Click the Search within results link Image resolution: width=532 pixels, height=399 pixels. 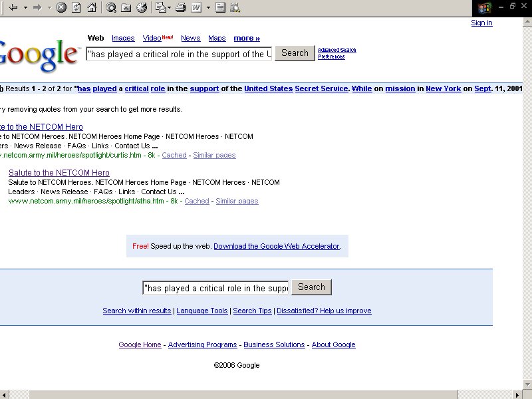(x=137, y=311)
